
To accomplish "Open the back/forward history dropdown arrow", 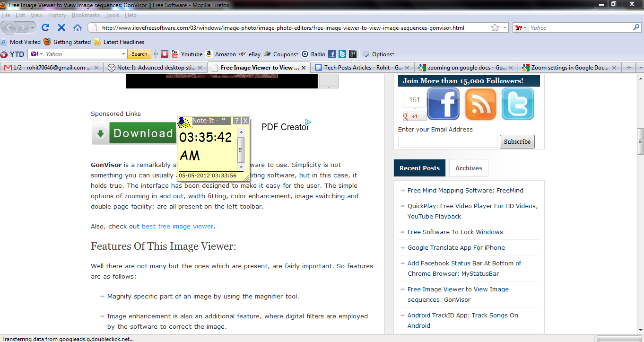I will click(33, 28).
